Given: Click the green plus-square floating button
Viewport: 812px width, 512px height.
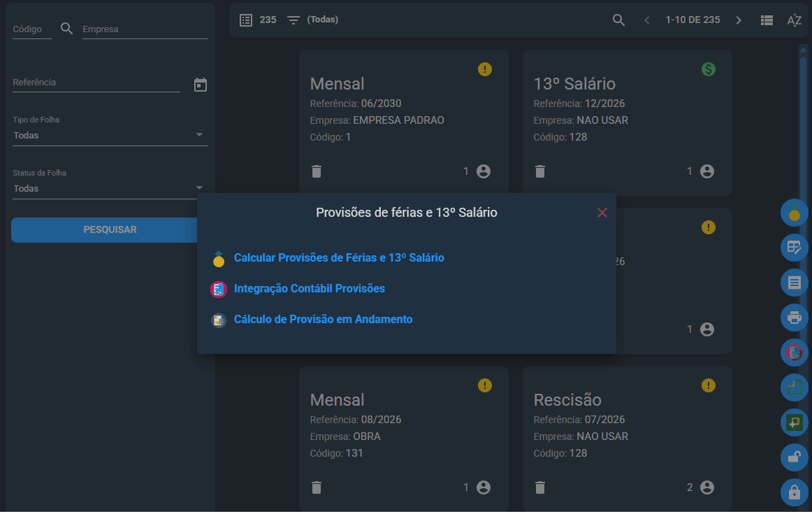Looking at the screenshot, I should tap(795, 422).
